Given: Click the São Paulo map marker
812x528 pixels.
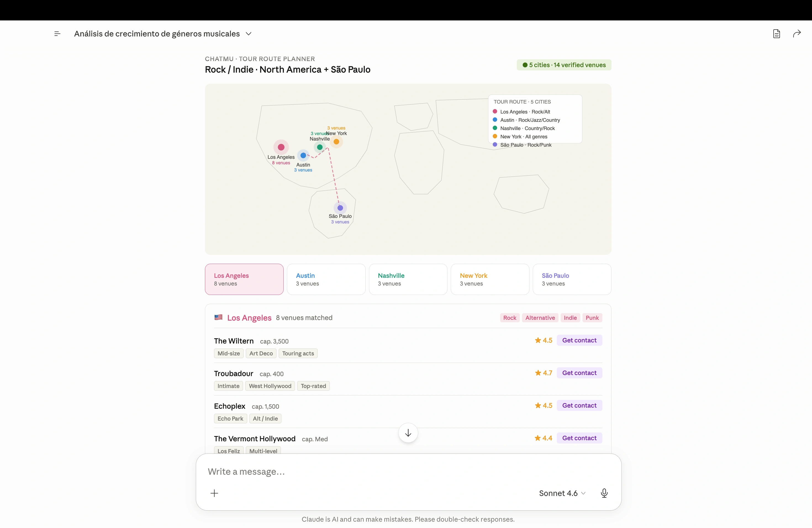Looking at the screenshot, I should coord(340,208).
